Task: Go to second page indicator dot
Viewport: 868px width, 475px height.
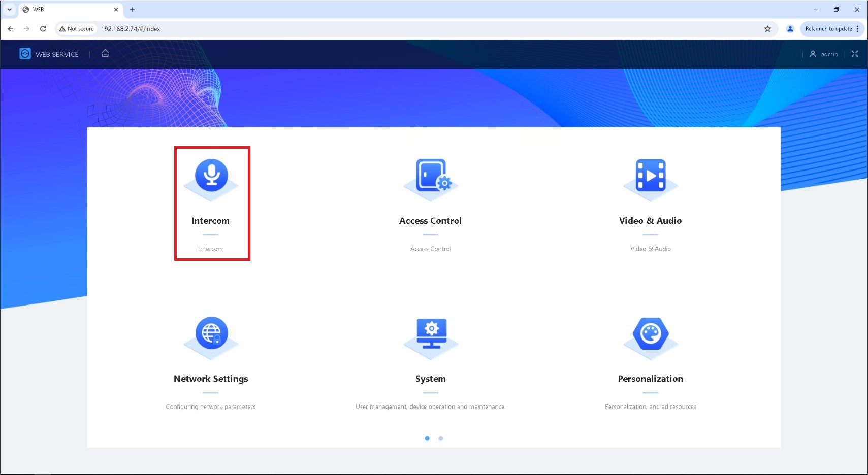Action: (x=441, y=438)
